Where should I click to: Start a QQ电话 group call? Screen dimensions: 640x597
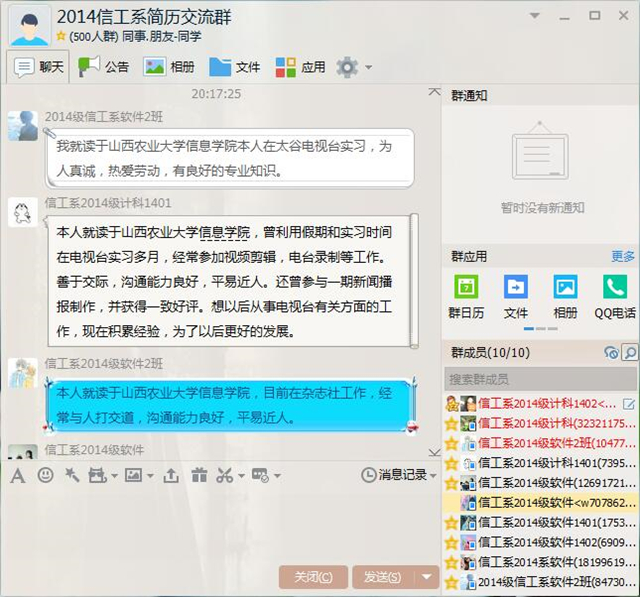pos(615,297)
